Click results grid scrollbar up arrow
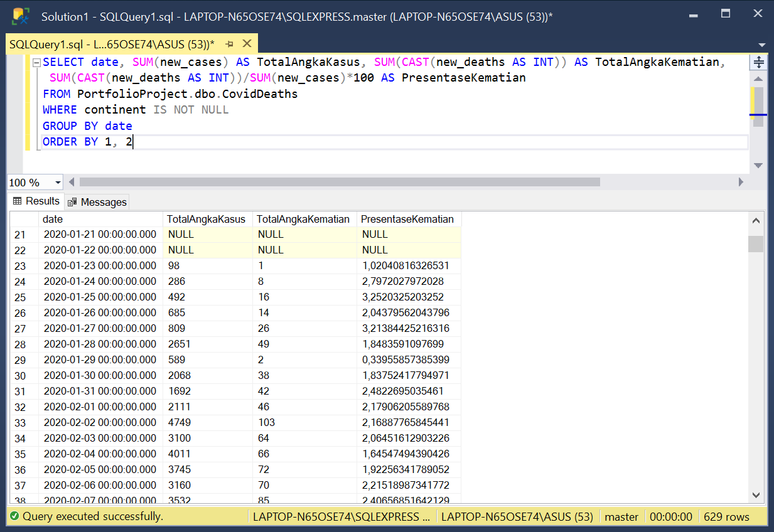This screenshot has width=774, height=532. pyautogui.click(x=756, y=220)
